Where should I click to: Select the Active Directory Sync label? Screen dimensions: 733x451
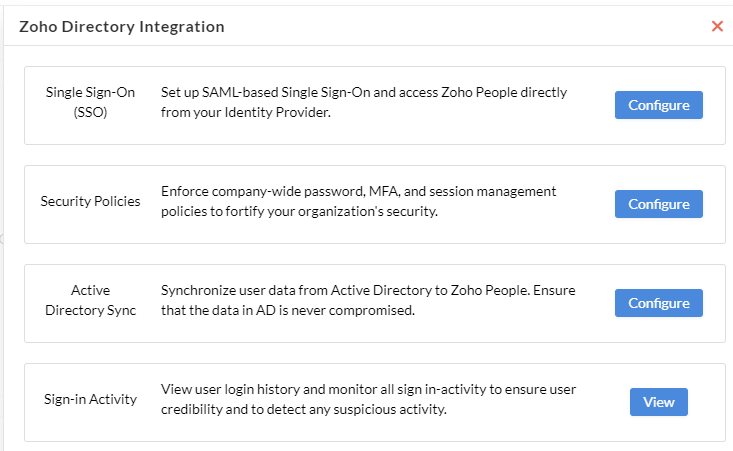90,301
